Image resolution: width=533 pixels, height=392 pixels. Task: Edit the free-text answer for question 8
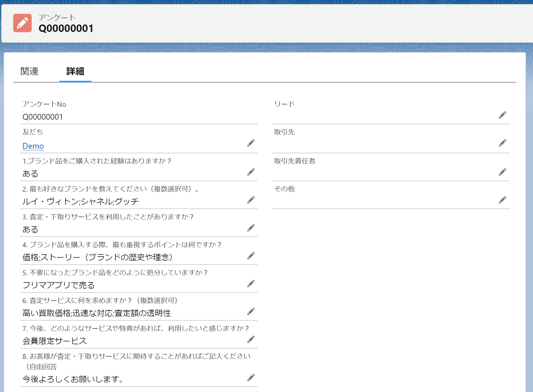pos(251,378)
